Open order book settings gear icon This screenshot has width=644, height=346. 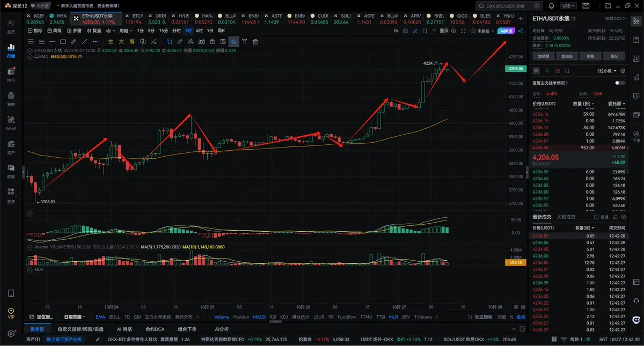pos(623,70)
